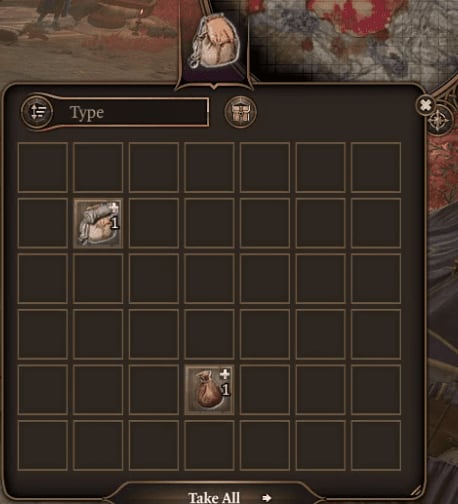The height and width of the screenshot is (504, 458).
Task: Close the pouch container window
Action: (425, 105)
